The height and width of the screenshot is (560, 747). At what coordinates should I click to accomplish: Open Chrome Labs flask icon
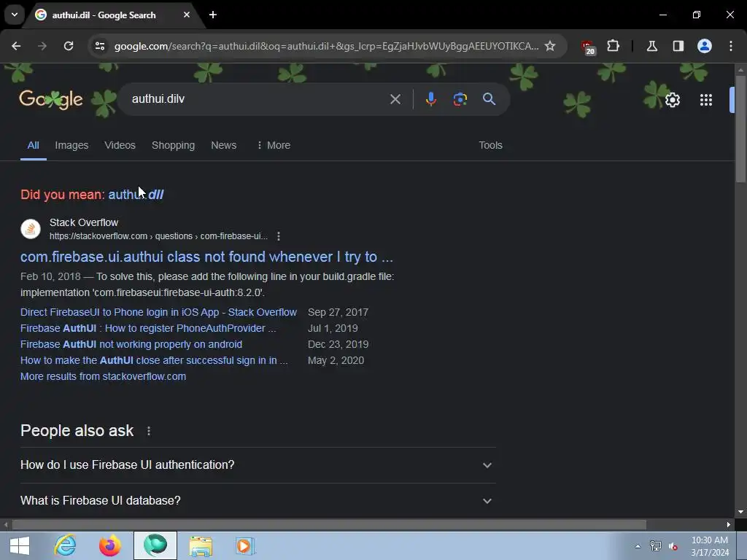pyautogui.click(x=651, y=46)
